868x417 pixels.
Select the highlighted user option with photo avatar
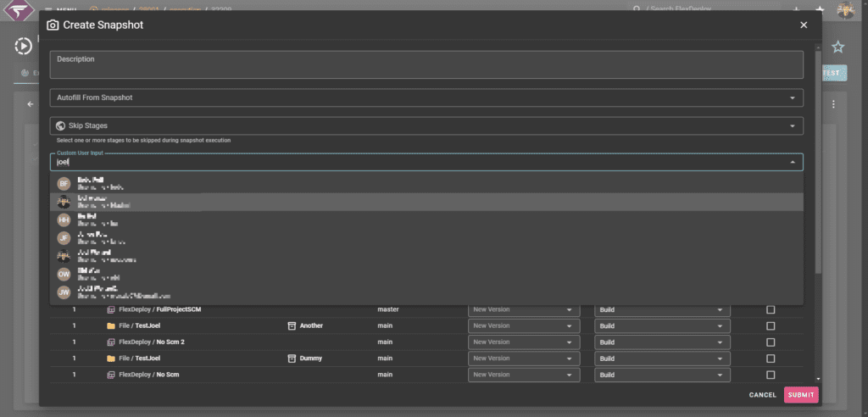[x=426, y=202]
